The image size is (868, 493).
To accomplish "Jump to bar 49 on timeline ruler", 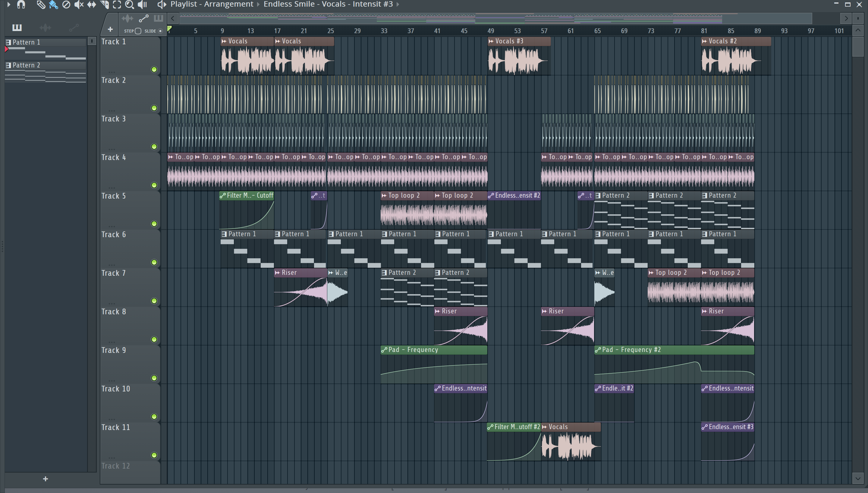I will tap(491, 31).
